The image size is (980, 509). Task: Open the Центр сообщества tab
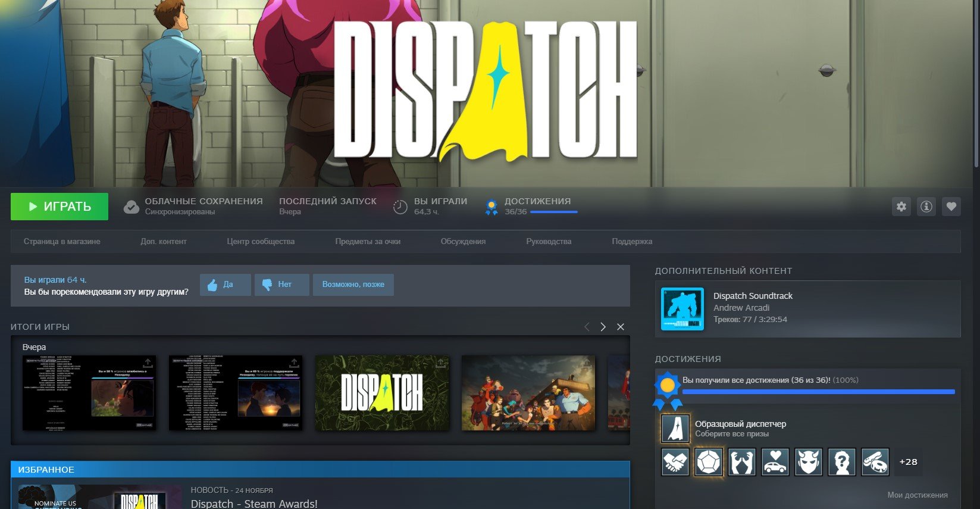261,242
